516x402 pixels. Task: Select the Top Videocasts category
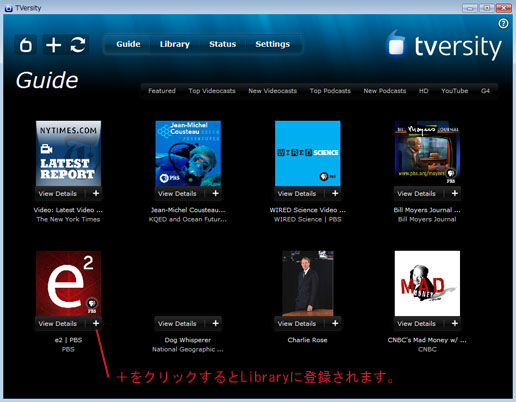click(x=212, y=91)
